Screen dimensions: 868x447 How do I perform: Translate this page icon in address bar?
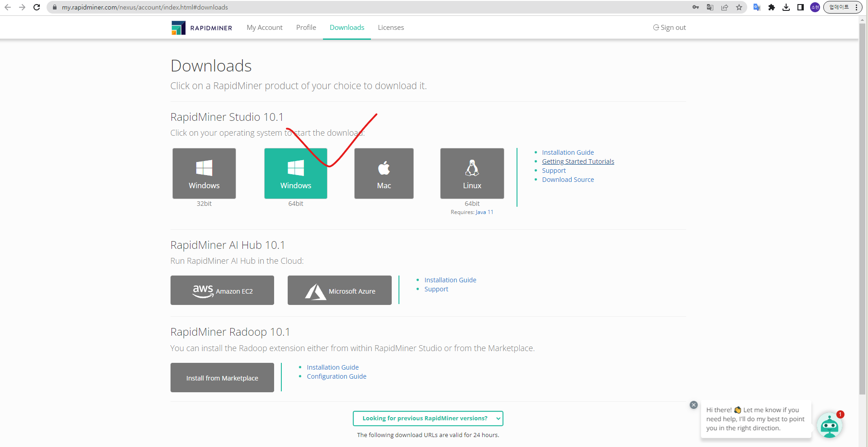pos(710,7)
